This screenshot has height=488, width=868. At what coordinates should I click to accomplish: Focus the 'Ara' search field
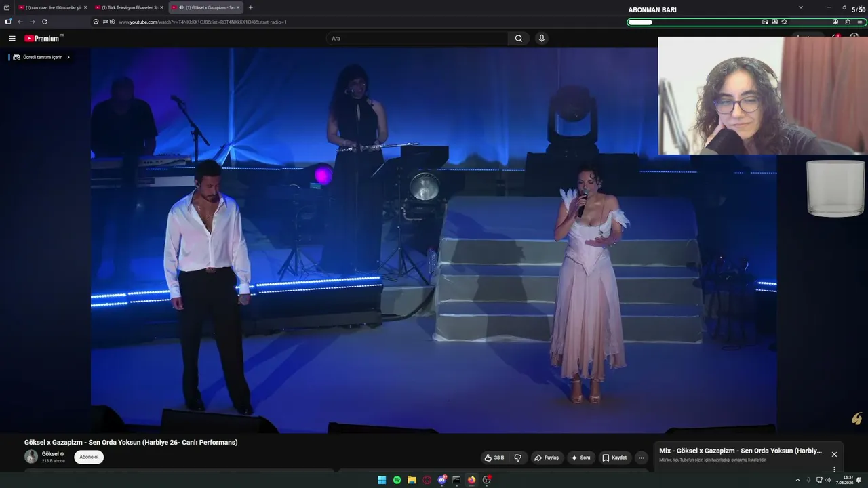coord(418,39)
